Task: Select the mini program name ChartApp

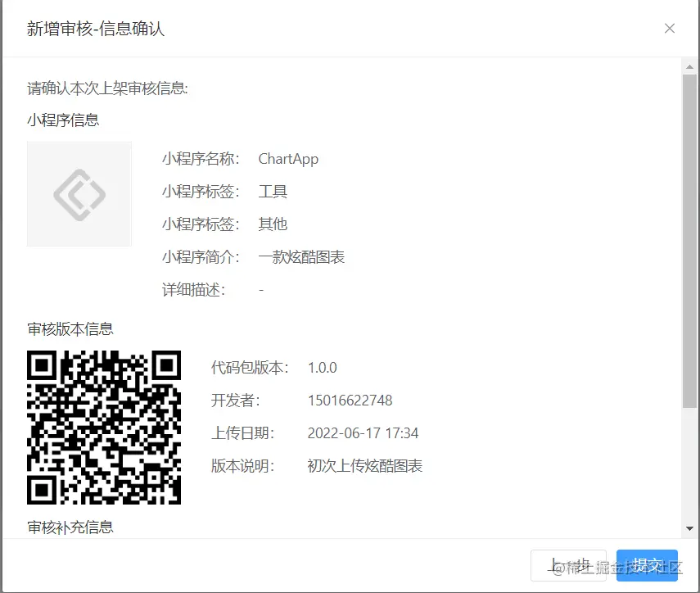Action: tap(288, 159)
